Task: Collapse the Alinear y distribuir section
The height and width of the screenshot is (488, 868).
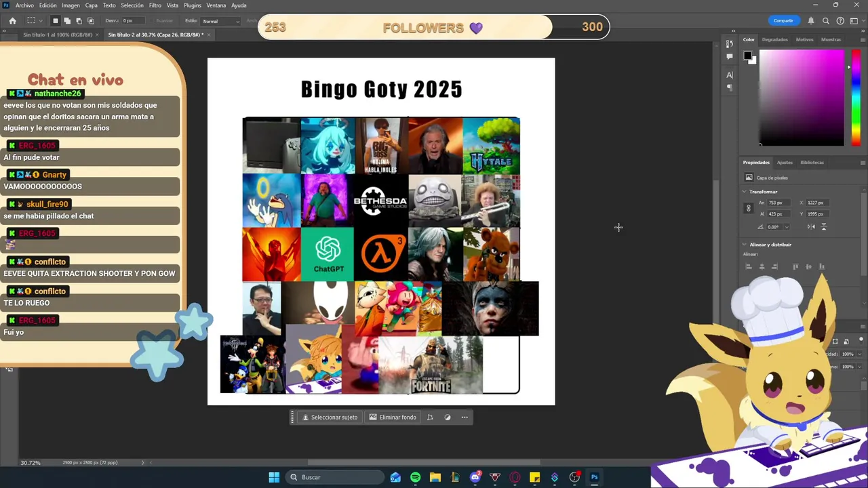Action: tap(745, 245)
